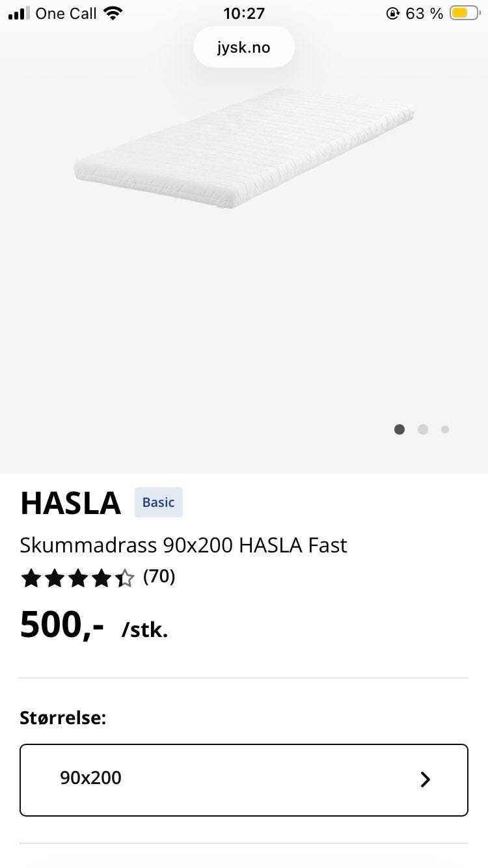
Task: Tap the 10:27 clock in status bar
Action: point(244,14)
